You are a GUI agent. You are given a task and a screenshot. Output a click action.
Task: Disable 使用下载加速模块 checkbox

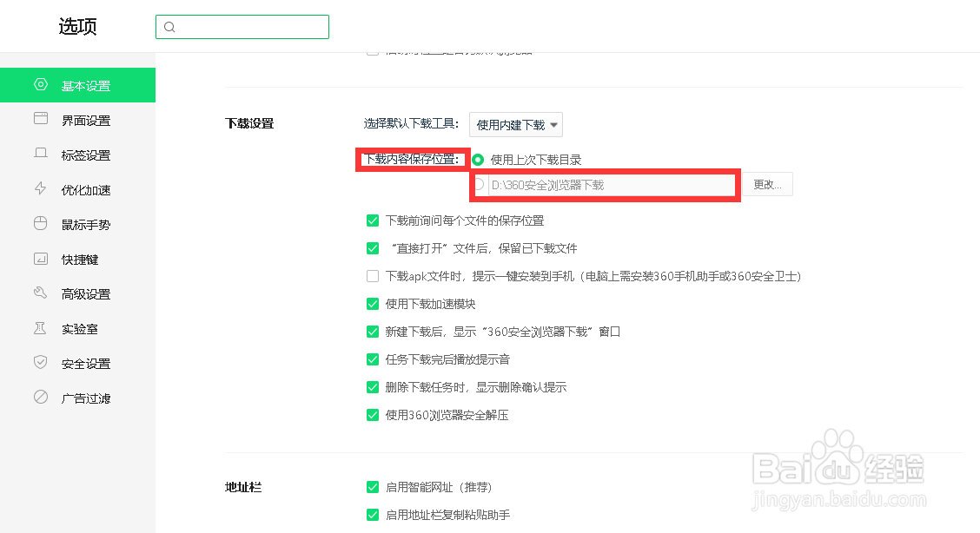click(x=373, y=304)
